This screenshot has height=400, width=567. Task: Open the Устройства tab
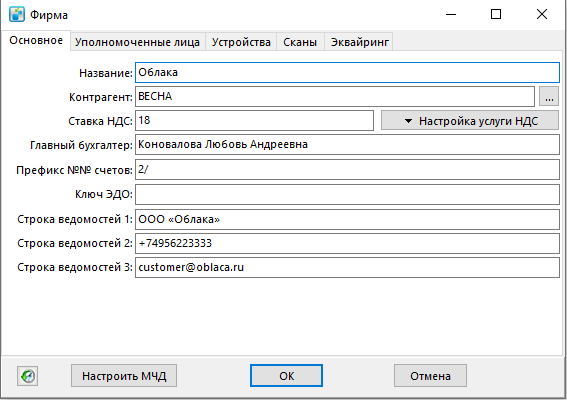(x=241, y=42)
